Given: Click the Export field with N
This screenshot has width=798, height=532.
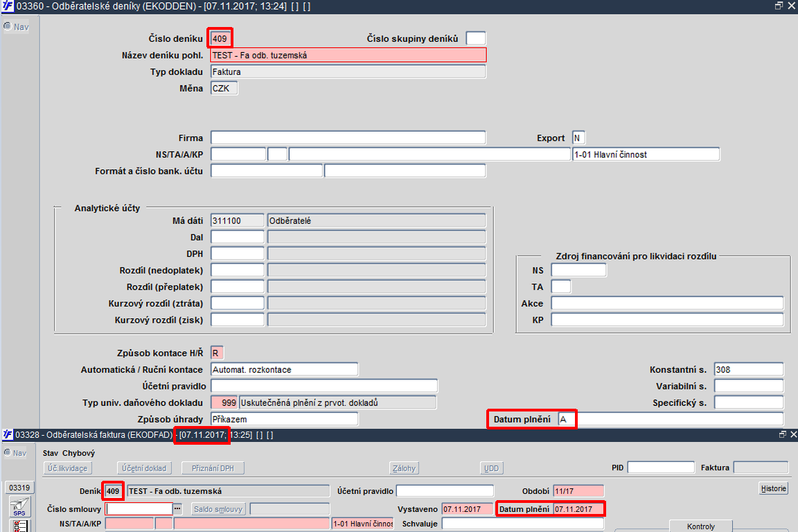Looking at the screenshot, I should [x=578, y=138].
